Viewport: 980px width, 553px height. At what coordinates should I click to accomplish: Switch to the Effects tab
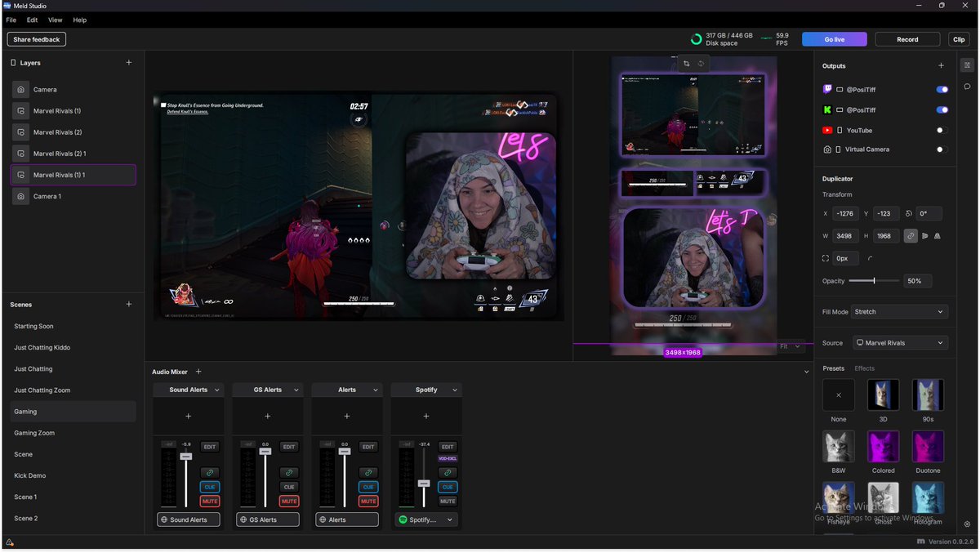(x=864, y=368)
